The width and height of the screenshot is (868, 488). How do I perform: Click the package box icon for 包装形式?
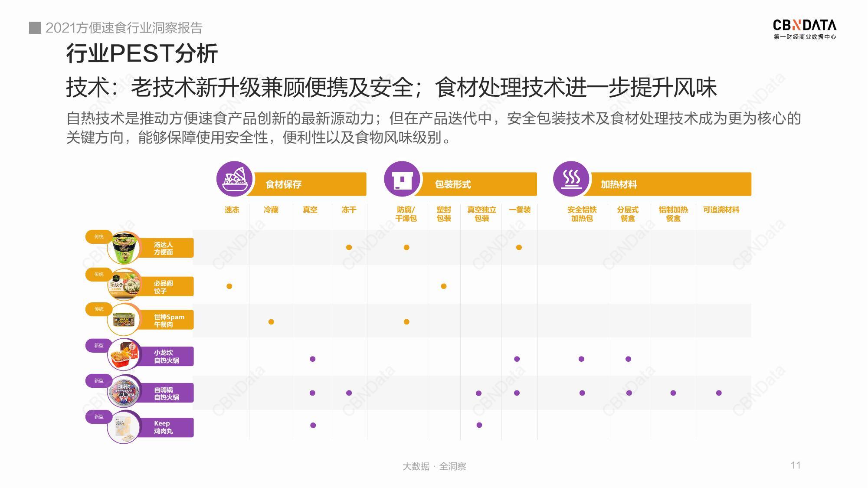(x=402, y=179)
